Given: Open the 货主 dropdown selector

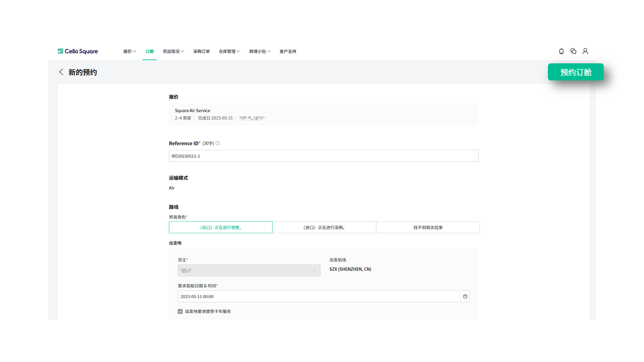Looking at the screenshot, I should pyautogui.click(x=249, y=270).
